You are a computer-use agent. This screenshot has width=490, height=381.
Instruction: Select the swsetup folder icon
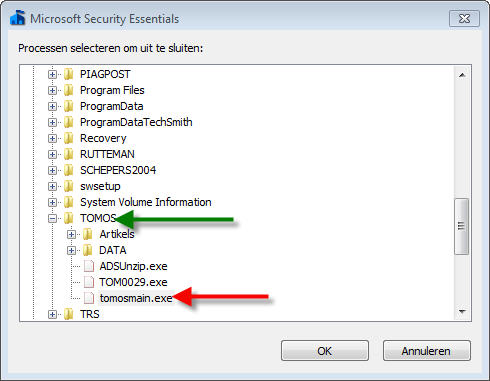click(x=69, y=186)
